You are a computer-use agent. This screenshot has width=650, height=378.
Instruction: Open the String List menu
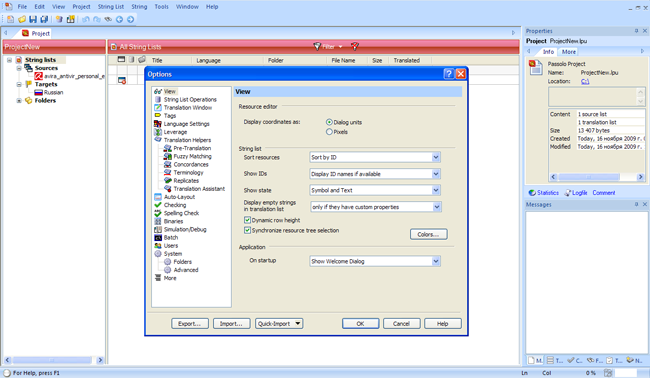[111, 7]
